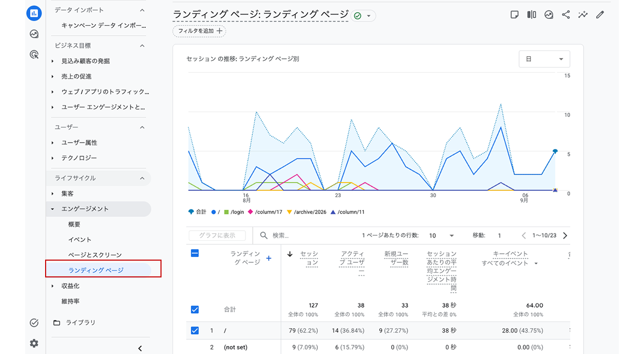The width and height of the screenshot is (644, 354).
Task: Click the checkmark icon above the Admin gear
Action: [x=34, y=323]
